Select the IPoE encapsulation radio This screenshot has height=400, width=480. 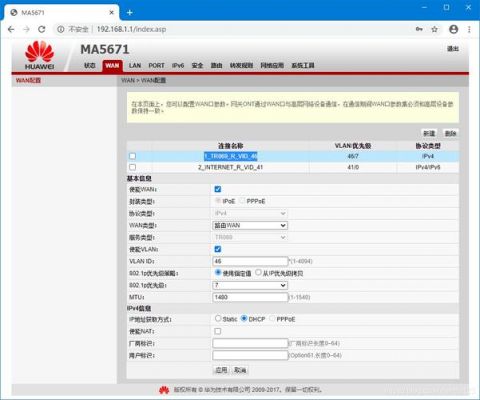[218, 201]
